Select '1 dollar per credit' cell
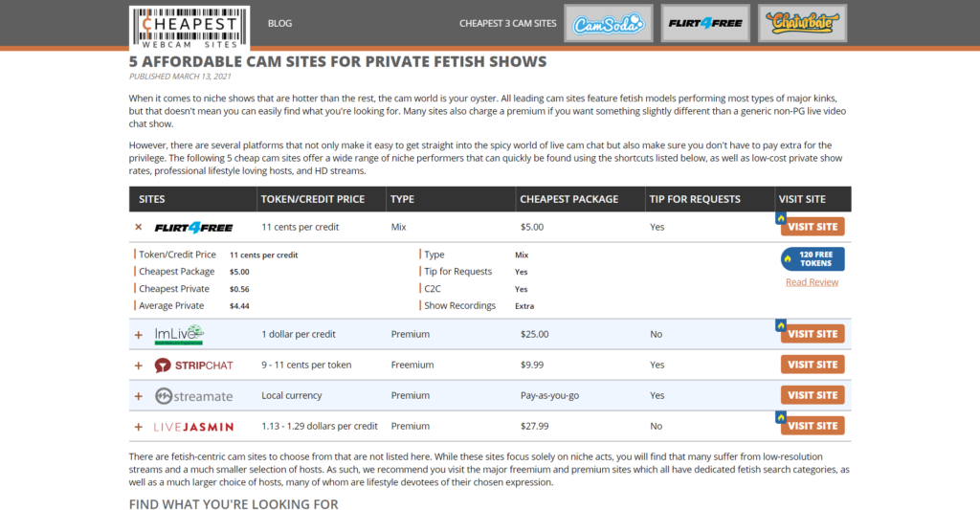The image size is (980, 510). click(x=299, y=334)
